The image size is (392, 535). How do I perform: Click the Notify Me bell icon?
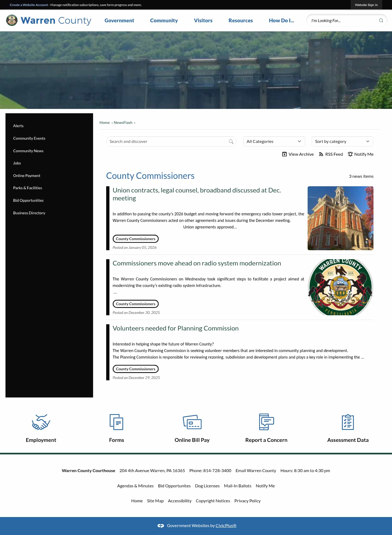pos(350,154)
